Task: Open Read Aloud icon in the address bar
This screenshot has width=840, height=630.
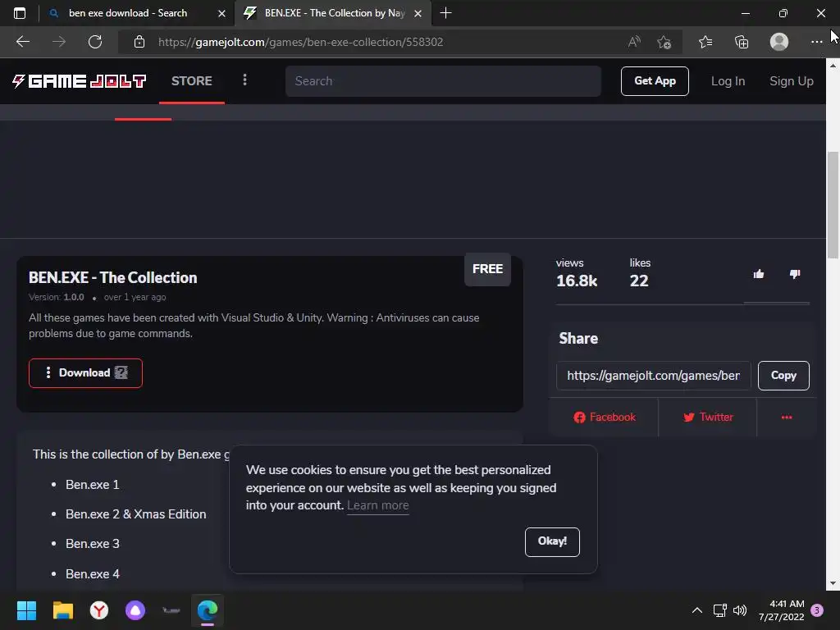Action: (634, 42)
